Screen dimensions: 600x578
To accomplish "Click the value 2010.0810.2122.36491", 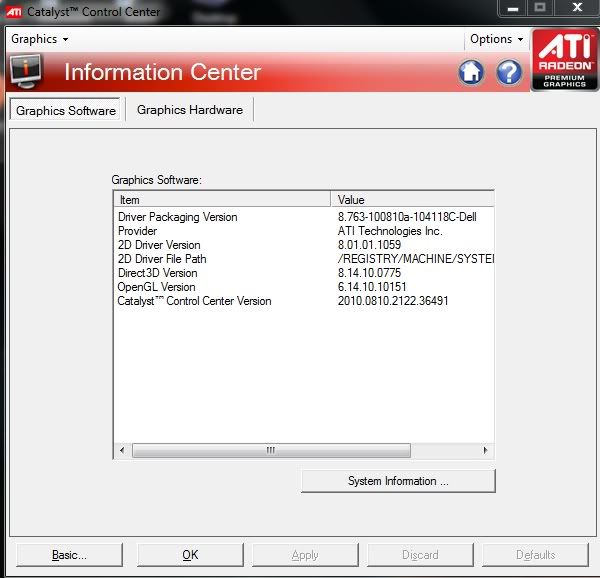I will click(x=393, y=301).
